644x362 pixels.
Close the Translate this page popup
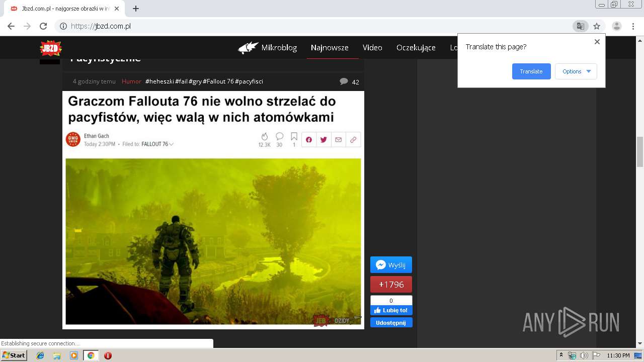pos(597,42)
